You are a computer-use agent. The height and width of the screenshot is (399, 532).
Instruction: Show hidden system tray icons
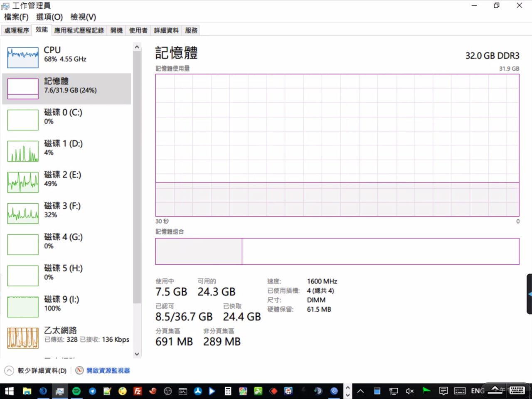click(x=360, y=391)
